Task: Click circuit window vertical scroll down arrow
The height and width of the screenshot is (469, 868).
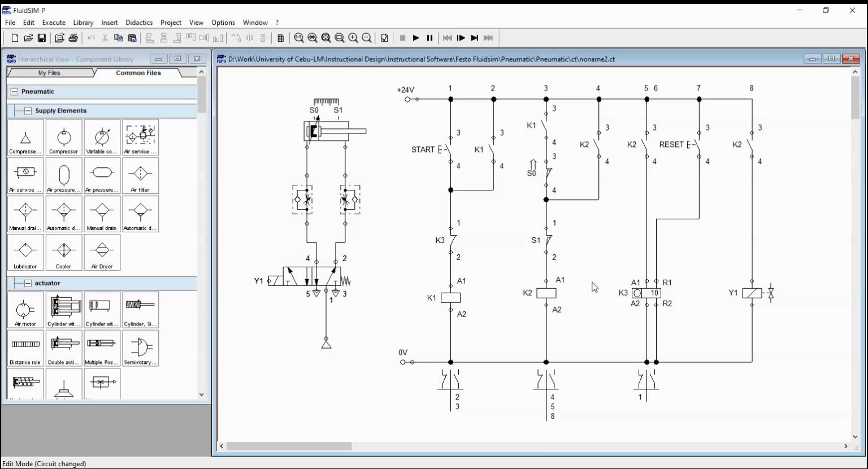Action: point(855,437)
